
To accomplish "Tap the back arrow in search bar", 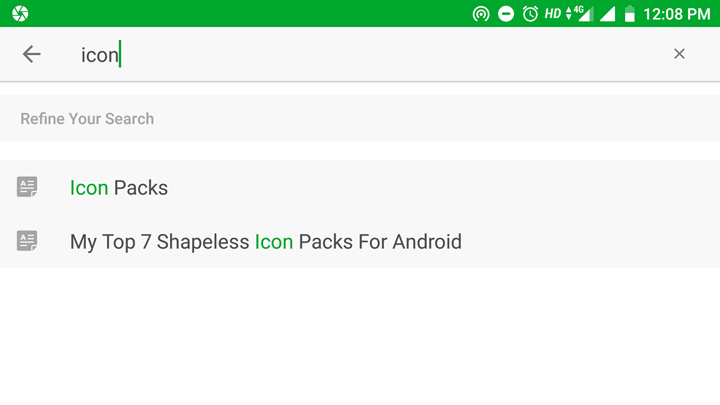I will (32, 54).
